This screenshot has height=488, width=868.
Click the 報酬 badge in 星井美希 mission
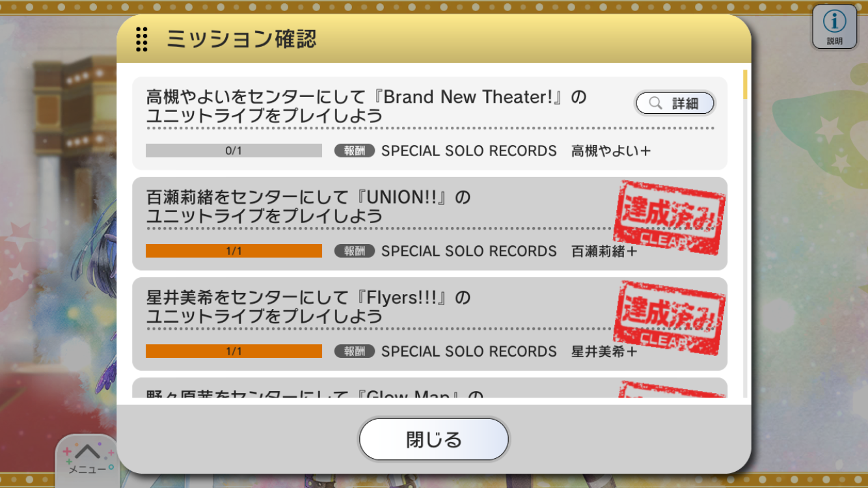coord(355,351)
